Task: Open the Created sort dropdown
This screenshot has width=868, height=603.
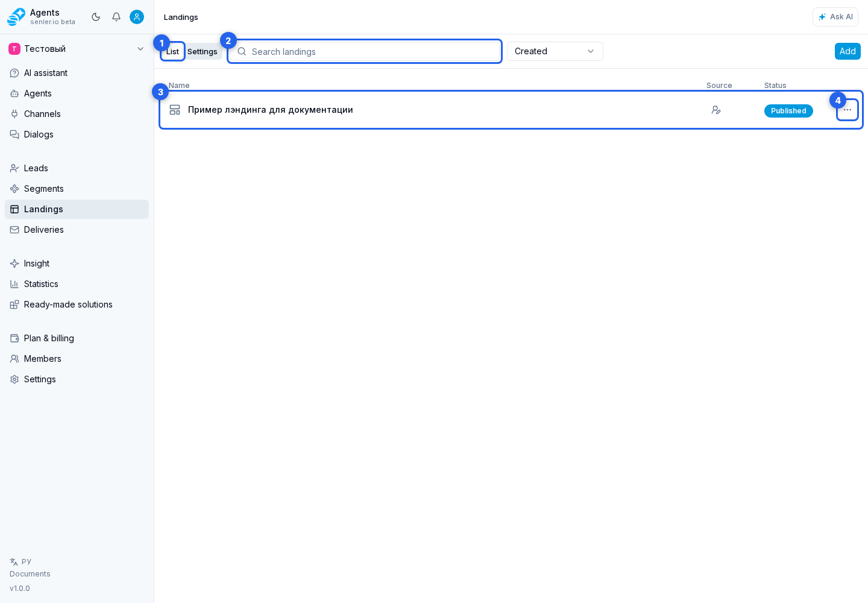Action: pos(555,51)
